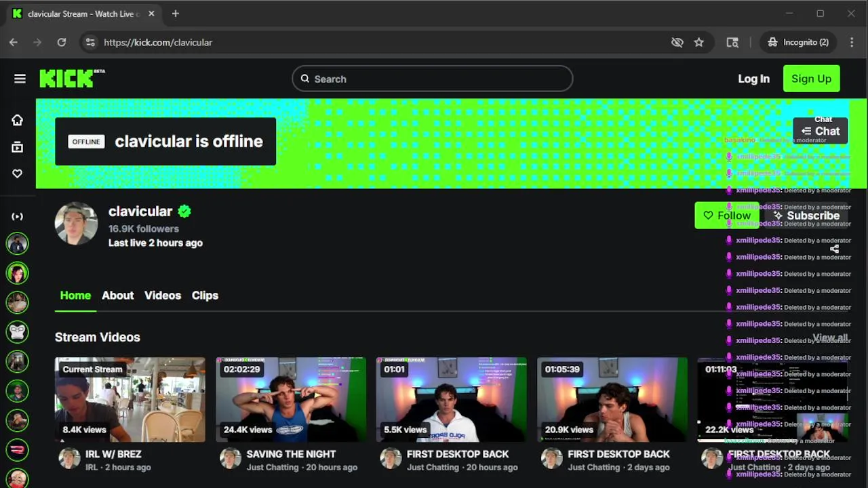
Task: Click the 24.4K views label
Action: pyautogui.click(x=248, y=430)
